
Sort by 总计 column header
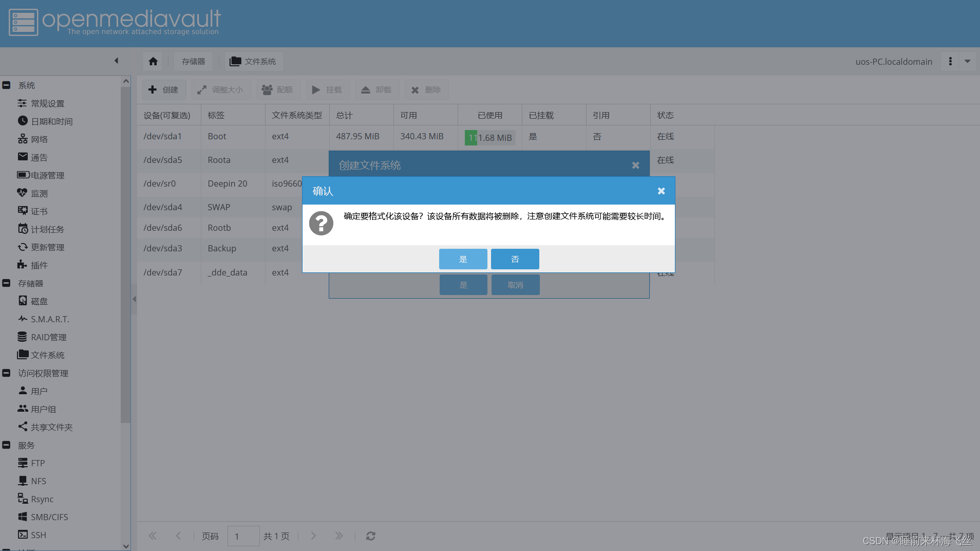coord(362,115)
